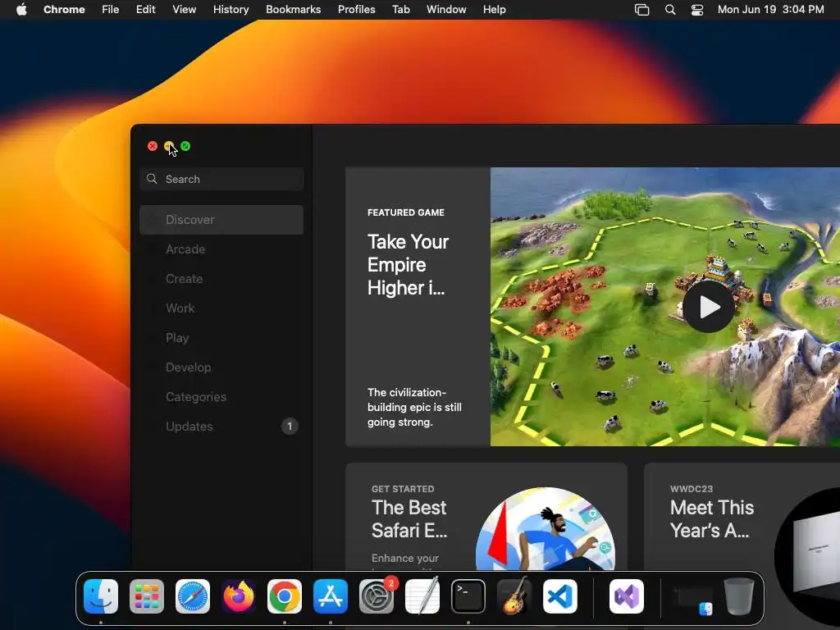Click the Updates badge showing 1

[x=290, y=427]
